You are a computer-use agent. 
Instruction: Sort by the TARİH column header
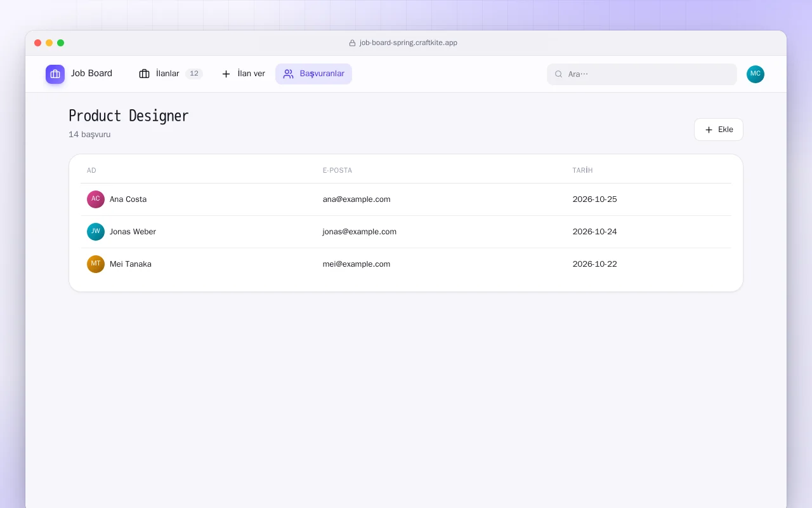[x=582, y=170]
